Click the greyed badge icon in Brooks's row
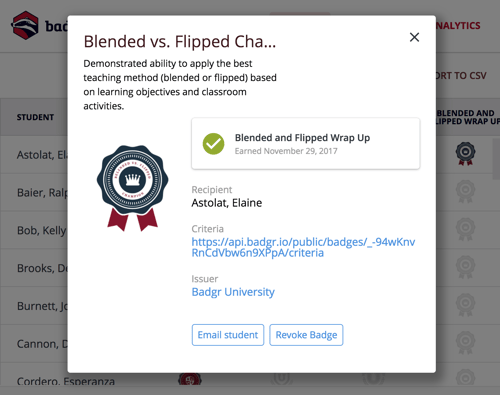Image resolution: width=500 pixels, height=395 pixels. (x=465, y=267)
